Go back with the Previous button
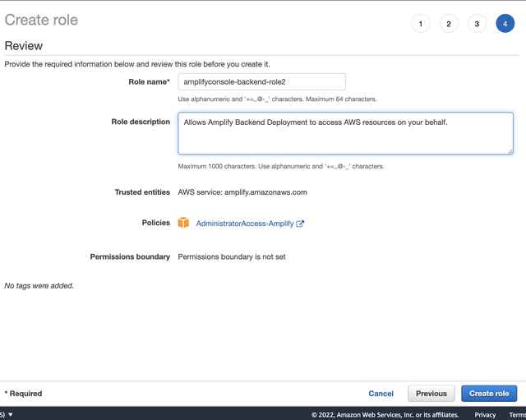This screenshot has height=420, width=526. (431, 394)
